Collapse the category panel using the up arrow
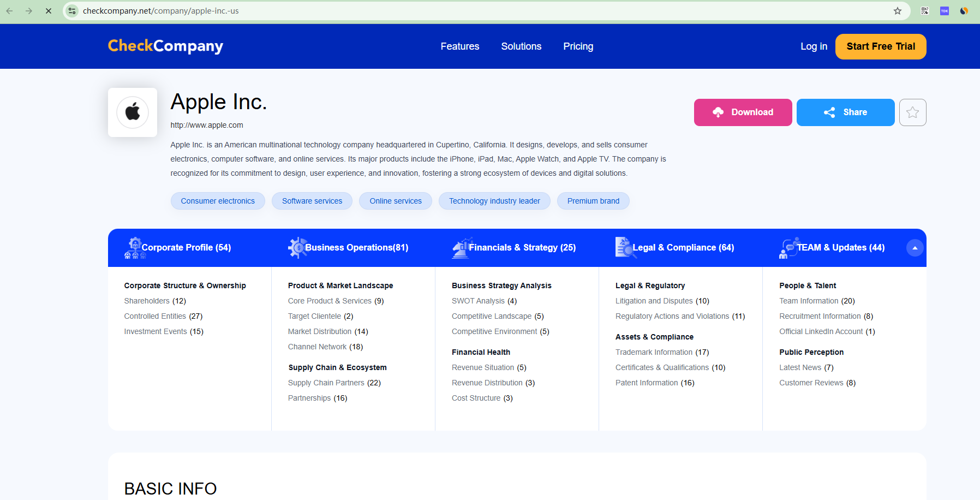This screenshot has width=980, height=500. coord(915,247)
